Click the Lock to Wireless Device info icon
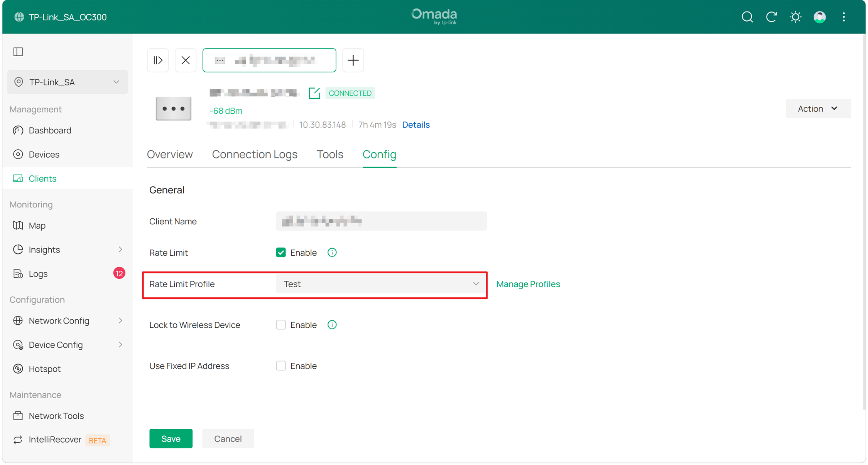 coord(332,325)
